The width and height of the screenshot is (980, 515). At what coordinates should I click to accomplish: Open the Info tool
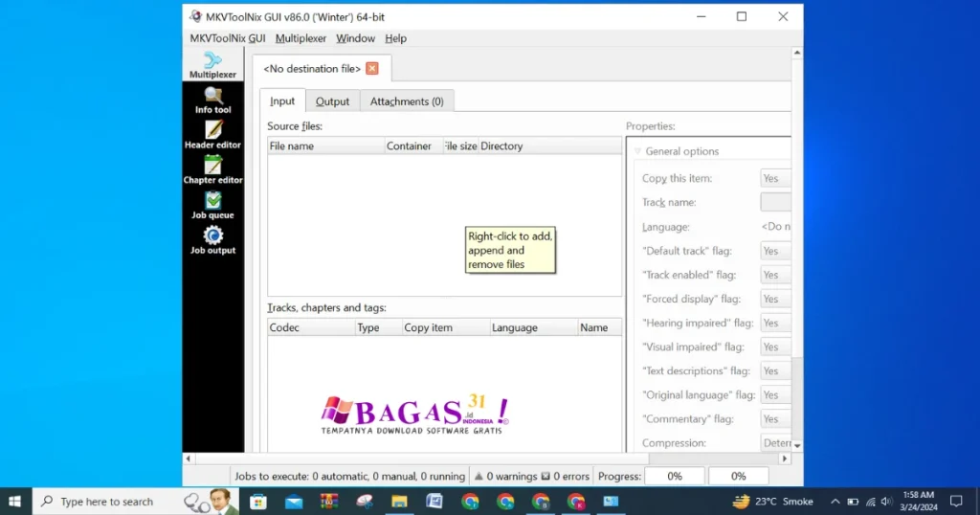click(x=212, y=100)
